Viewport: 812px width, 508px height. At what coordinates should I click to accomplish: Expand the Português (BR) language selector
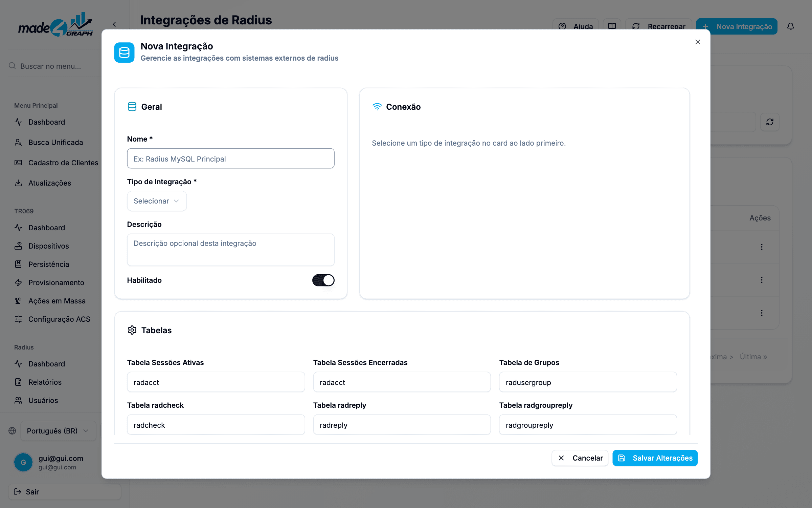click(58, 431)
